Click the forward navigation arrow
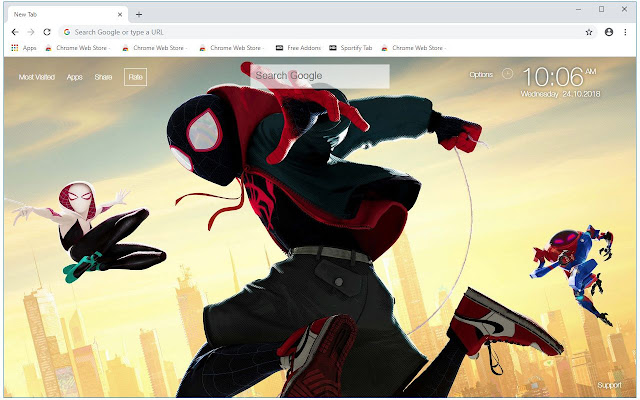This screenshot has width=640, height=400. [31, 32]
